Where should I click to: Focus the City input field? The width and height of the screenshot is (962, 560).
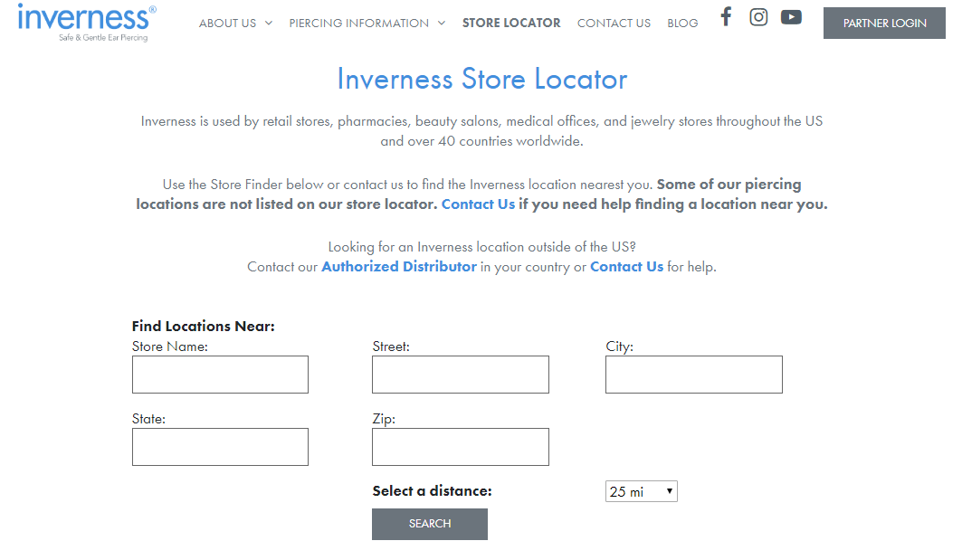(x=694, y=375)
